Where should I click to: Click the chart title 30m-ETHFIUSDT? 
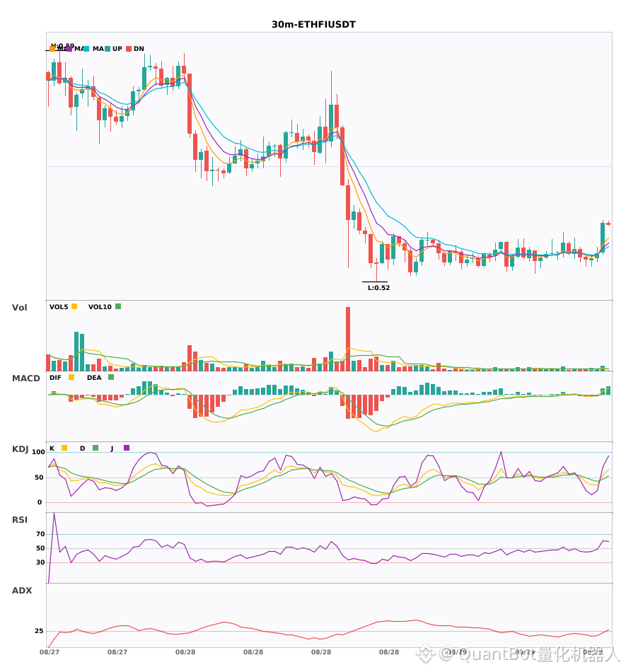click(x=313, y=25)
